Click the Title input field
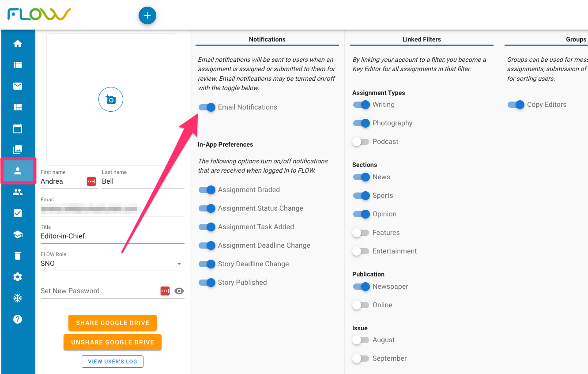Screen dimensions: 588x374 (113, 236)
